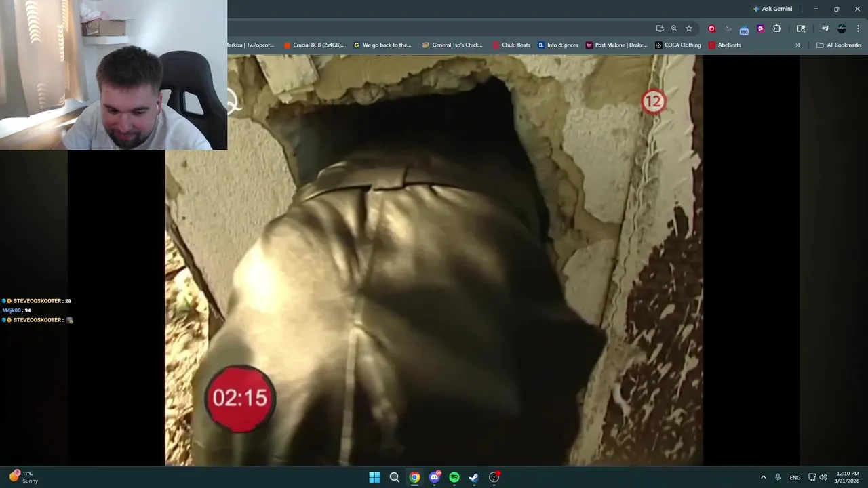Open the Post Malone | Drake... bookmark
Screen dimensions: 868x488
[616, 45]
